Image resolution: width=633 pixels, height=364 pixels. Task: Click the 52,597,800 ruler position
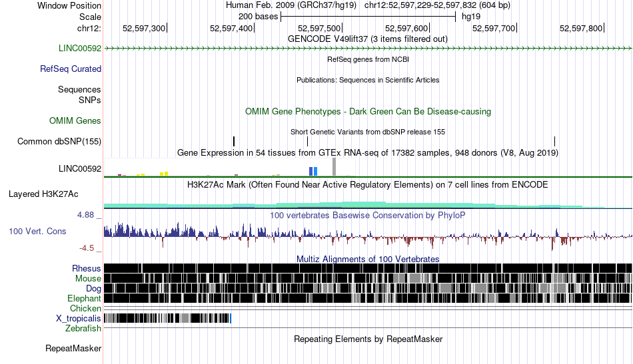581,28
